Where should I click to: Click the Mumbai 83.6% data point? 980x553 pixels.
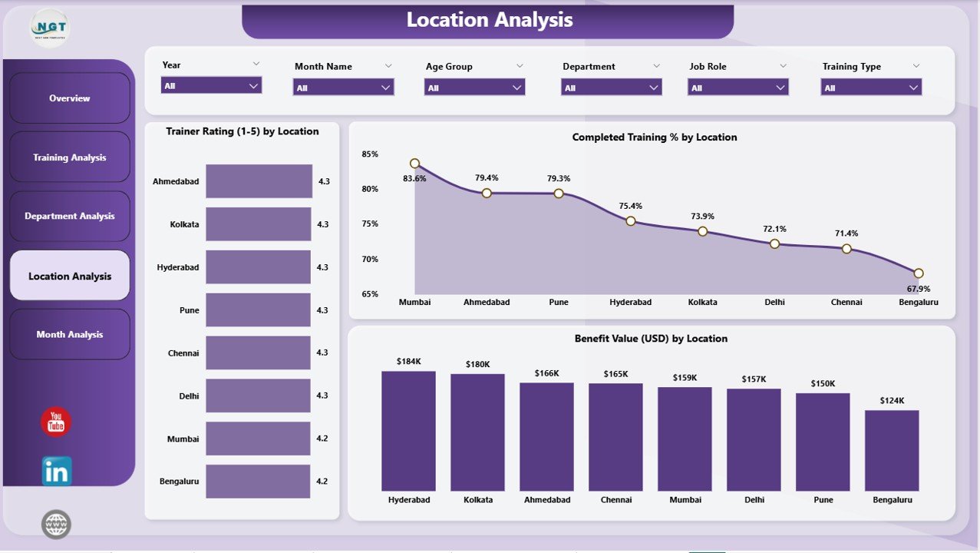coord(414,163)
